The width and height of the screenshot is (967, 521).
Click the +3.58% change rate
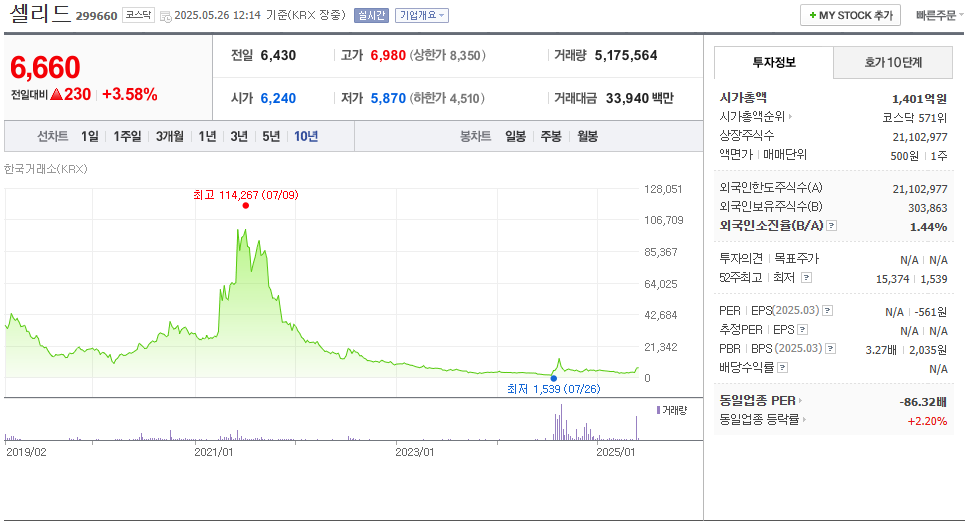coord(130,94)
